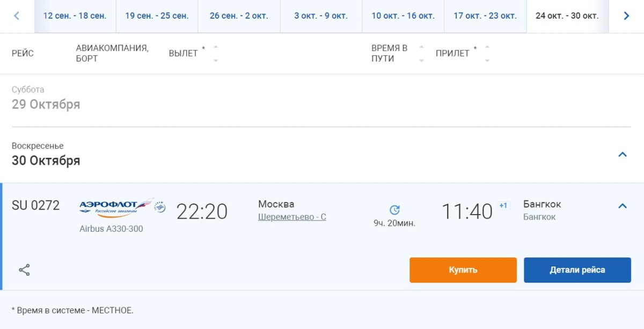Share flight SU 0272 icon

24,270
